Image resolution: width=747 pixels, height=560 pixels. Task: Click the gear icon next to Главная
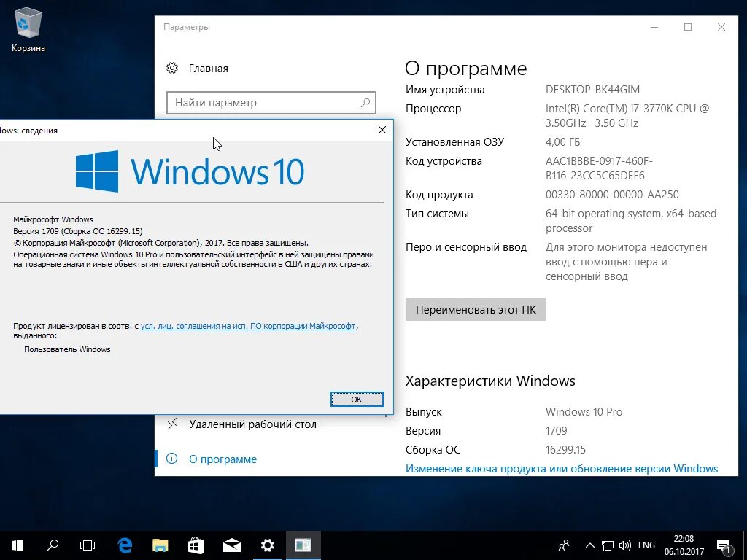point(172,68)
